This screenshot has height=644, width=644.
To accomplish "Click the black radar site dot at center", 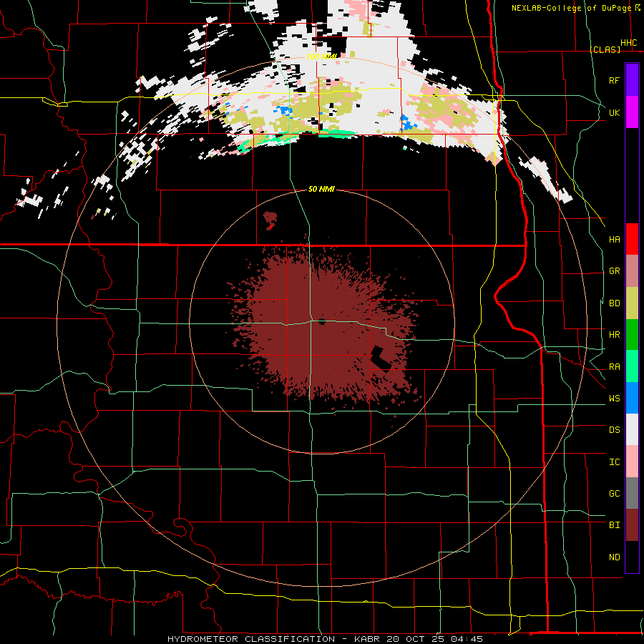I will [x=321, y=321].
